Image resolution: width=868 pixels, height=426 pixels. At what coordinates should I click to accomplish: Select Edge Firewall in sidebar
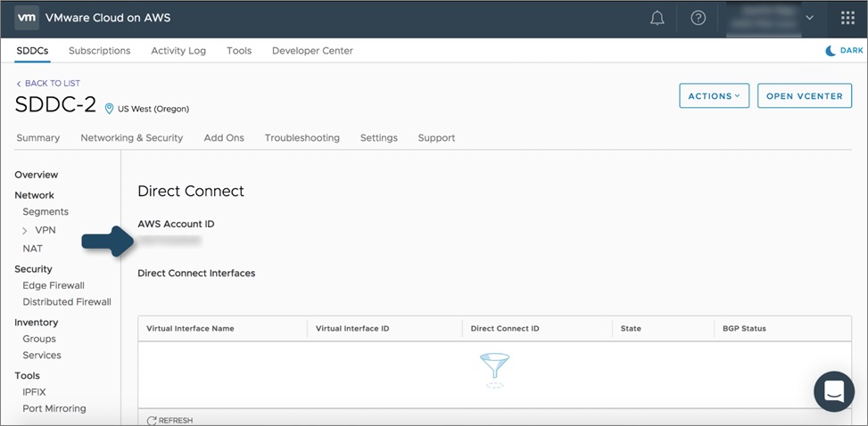click(54, 285)
